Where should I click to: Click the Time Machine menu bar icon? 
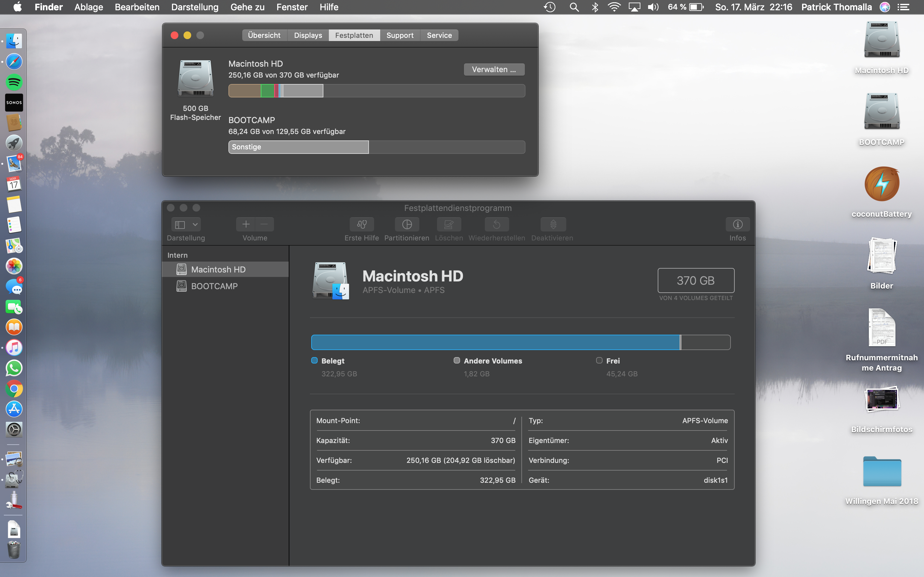550,7
